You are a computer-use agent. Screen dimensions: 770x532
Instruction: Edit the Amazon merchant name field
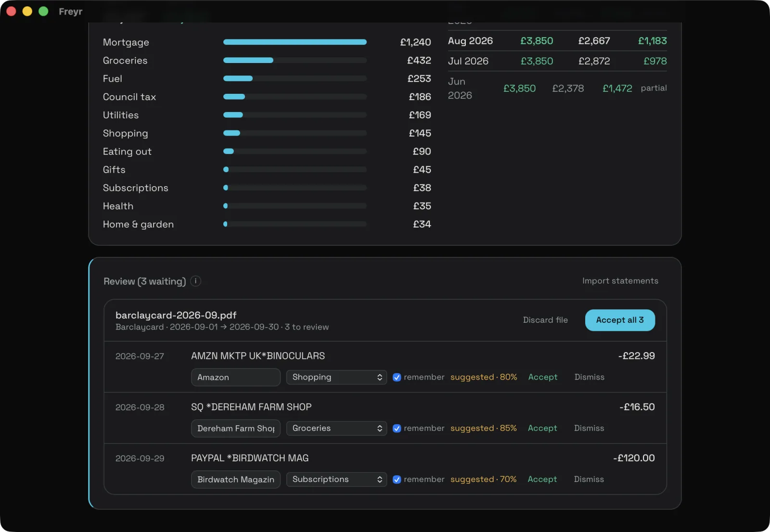tap(236, 377)
